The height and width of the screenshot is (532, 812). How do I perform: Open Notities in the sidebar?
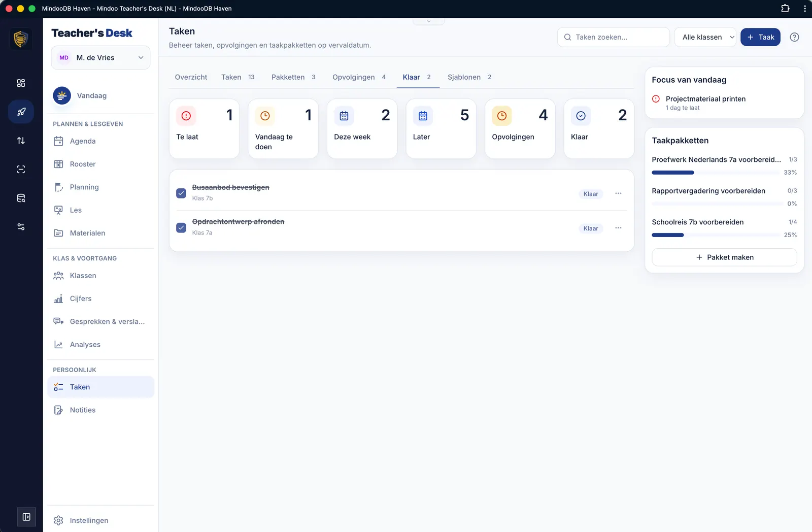100,410
